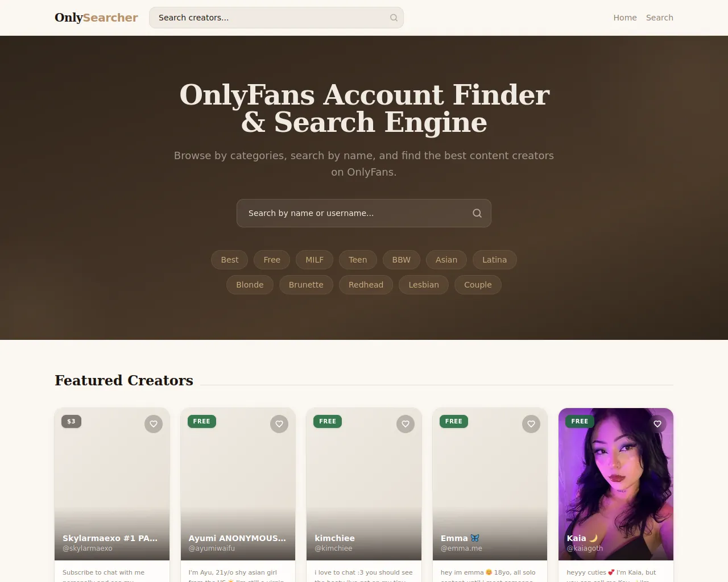
Task: Click the header search magnifier icon
Action: click(x=394, y=18)
